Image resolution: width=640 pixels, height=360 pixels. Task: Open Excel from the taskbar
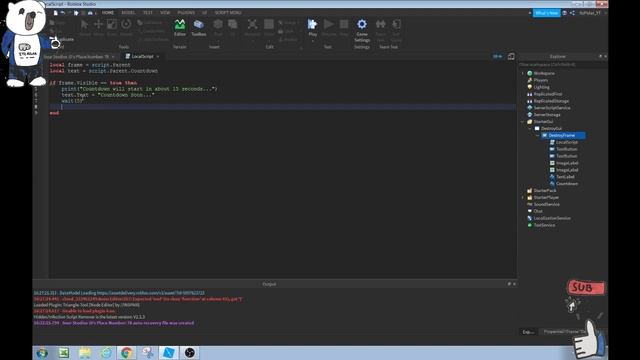(64, 353)
